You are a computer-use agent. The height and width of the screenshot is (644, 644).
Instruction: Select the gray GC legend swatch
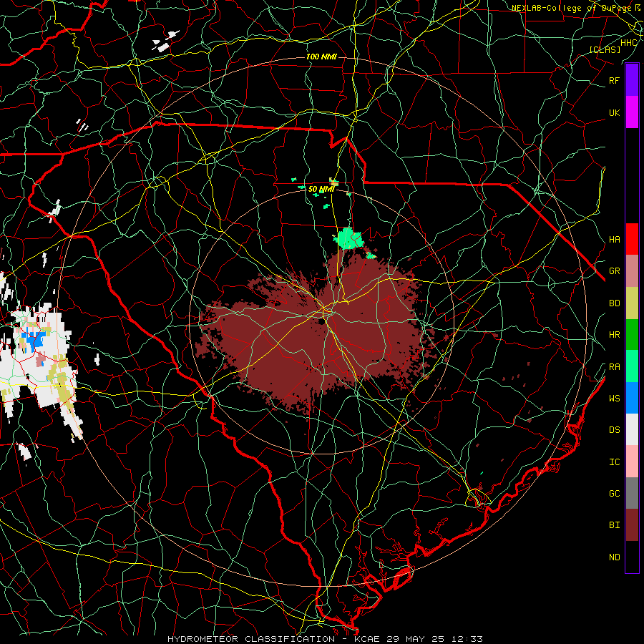[x=632, y=493]
